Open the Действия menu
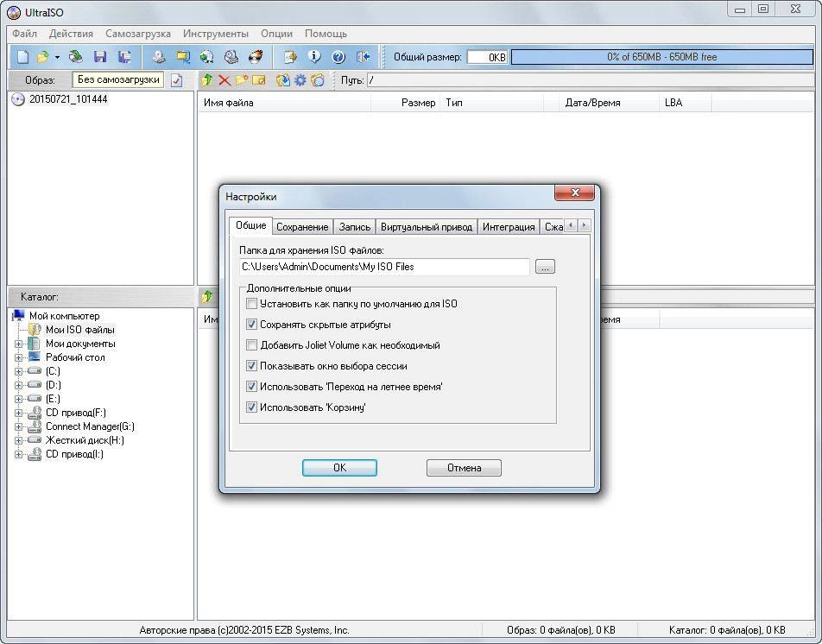The height and width of the screenshot is (644, 822). 71,34
